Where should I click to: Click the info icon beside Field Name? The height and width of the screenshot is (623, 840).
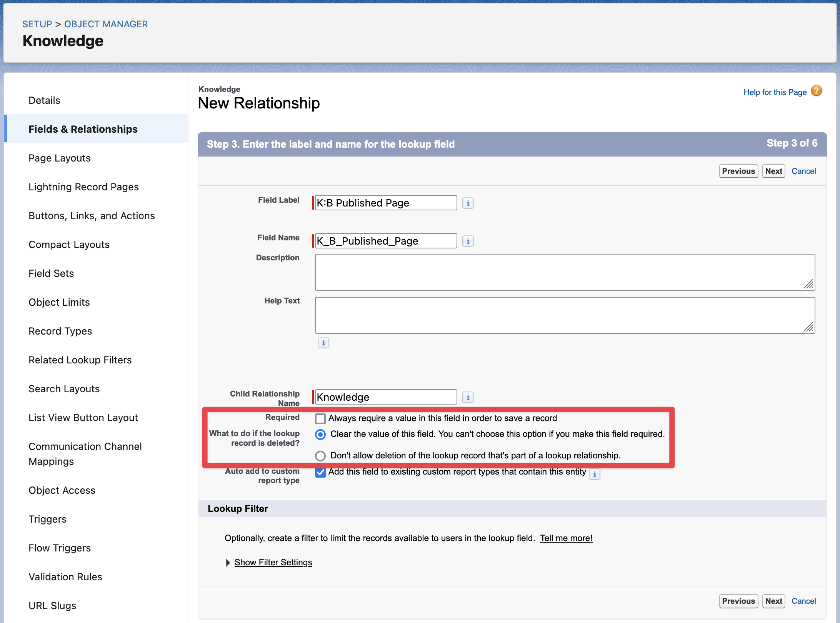[468, 241]
